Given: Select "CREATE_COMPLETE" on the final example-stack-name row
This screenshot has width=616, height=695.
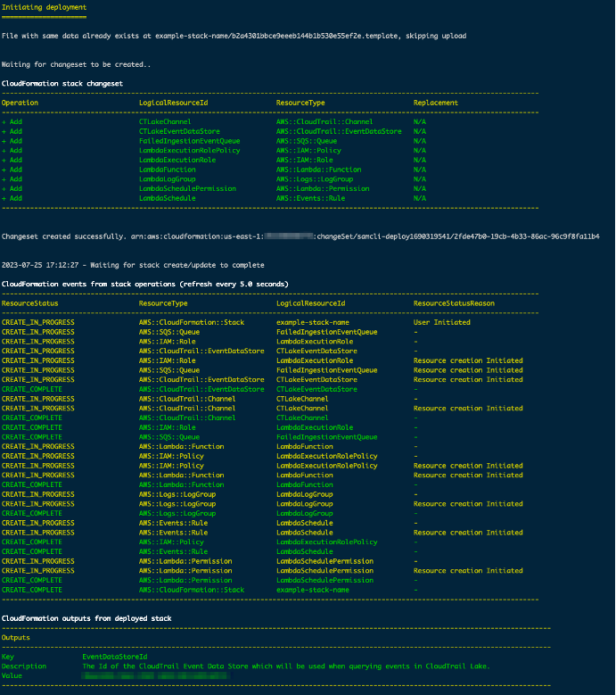Looking at the screenshot, I should pos(32,590).
